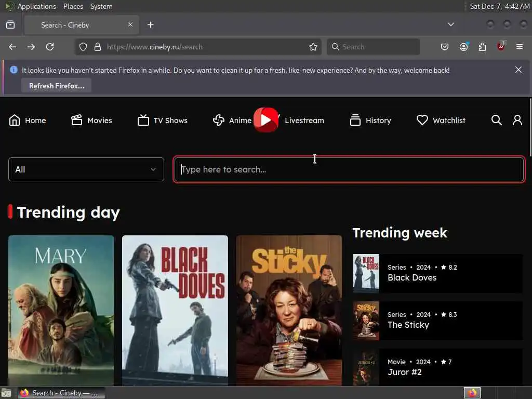Open the Livestream section
Screen dimensions: 532x399
(x=304, y=121)
